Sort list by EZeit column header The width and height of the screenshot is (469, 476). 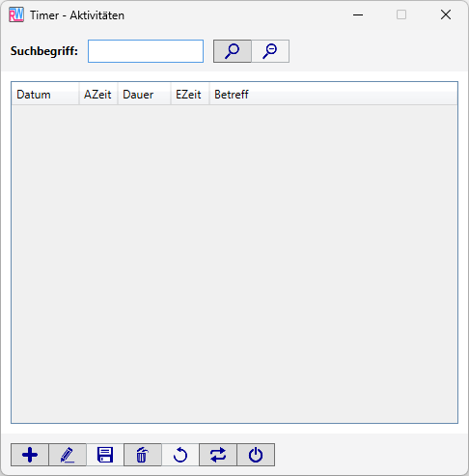pos(190,95)
